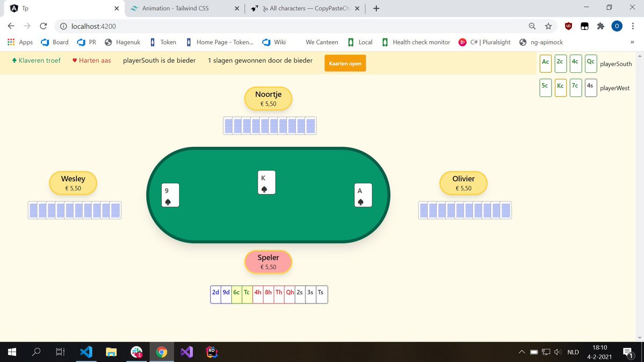Click the Windows search icon
Image resolution: width=644 pixels, height=362 pixels.
click(x=35, y=352)
